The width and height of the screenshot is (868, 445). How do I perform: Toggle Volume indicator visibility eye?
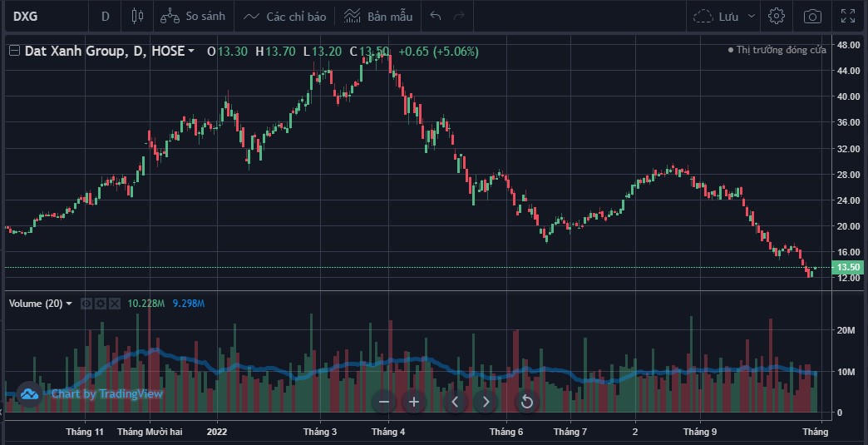[86, 304]
